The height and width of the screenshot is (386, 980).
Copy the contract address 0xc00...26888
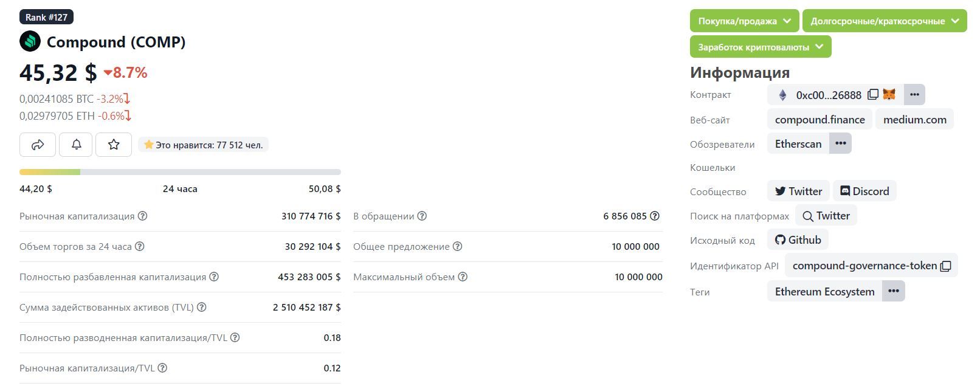click(x=873, y=95)
